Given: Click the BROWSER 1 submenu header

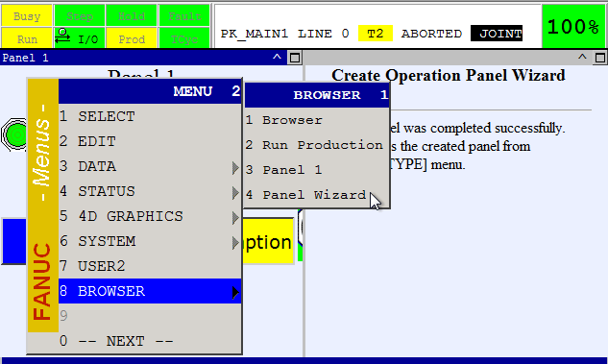Looking at the screenshot, I should coord(317,95).
